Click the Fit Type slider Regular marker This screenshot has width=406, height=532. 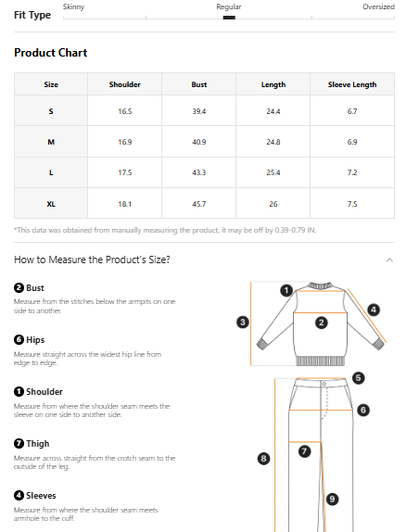pos(229,18)
